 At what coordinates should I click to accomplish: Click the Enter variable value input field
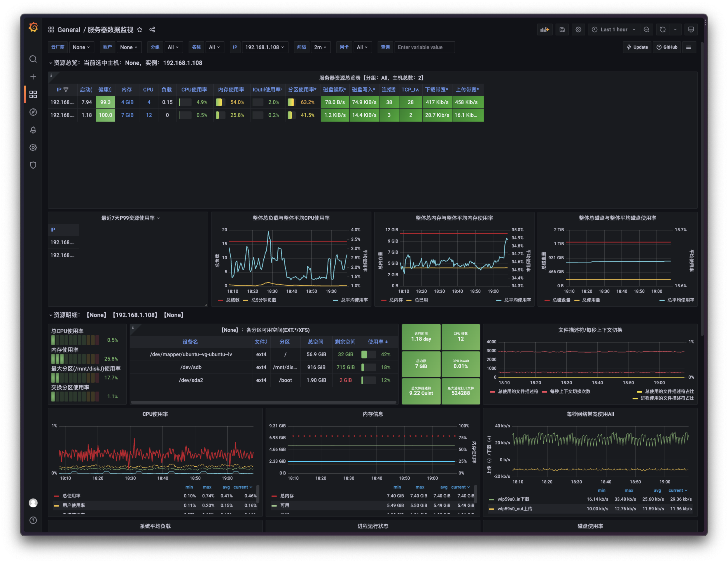425,47
